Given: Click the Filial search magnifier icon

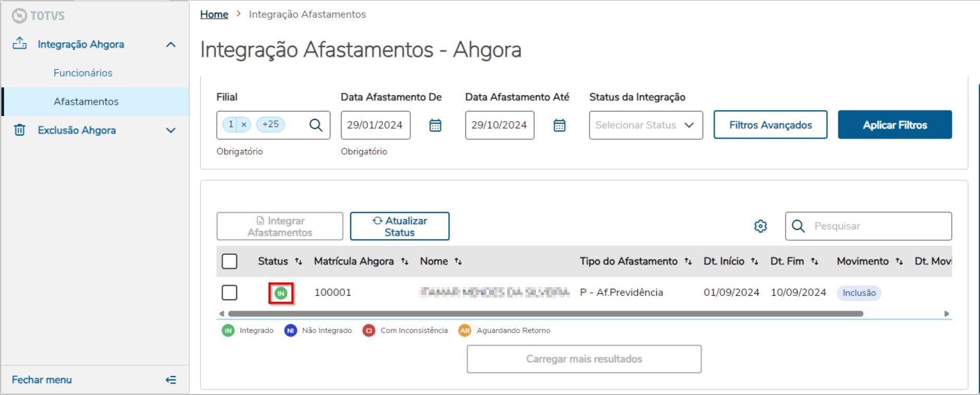Looking at the screenshot, I should [316, 125].
